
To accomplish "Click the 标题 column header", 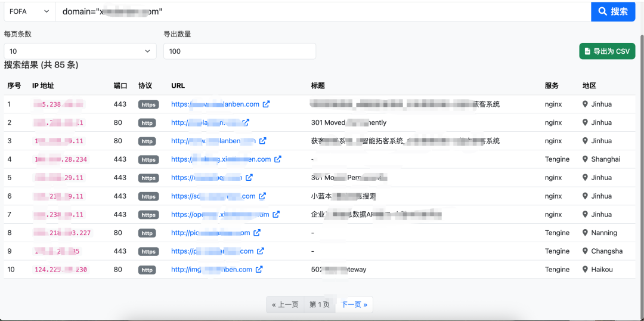I will pyautogui.click(x=318, y=86).
